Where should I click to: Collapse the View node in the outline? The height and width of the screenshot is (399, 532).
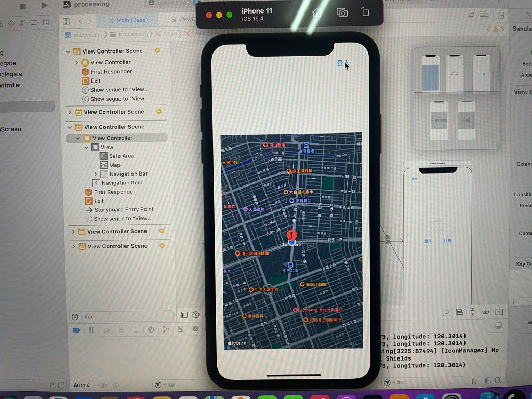(x=86, y=147)
